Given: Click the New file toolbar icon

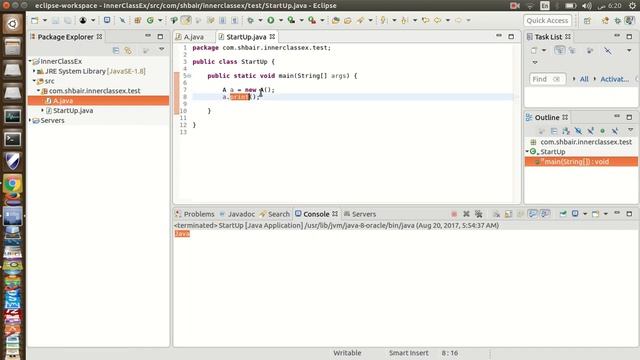Looking at the screenshot, I should 35,20.
